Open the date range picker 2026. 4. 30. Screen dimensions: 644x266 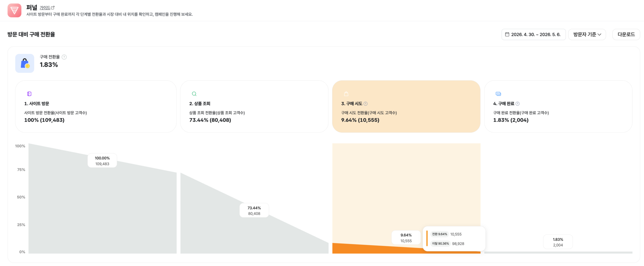click(534, 35)
